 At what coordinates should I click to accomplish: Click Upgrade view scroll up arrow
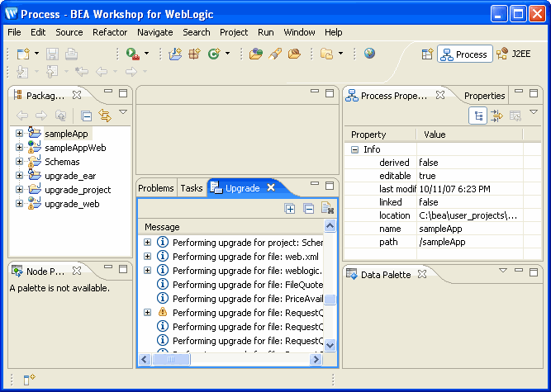click(330, 226)
